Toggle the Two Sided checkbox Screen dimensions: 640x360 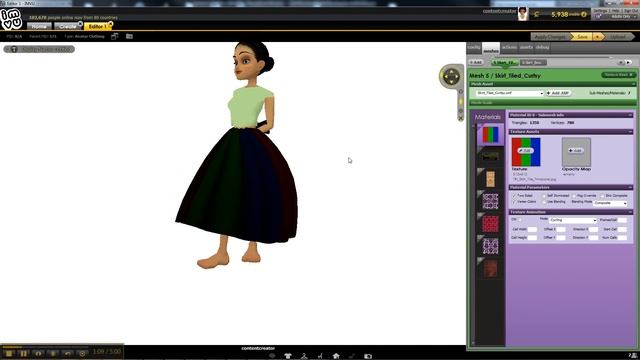pyautogui.click(x=514, y=196)
